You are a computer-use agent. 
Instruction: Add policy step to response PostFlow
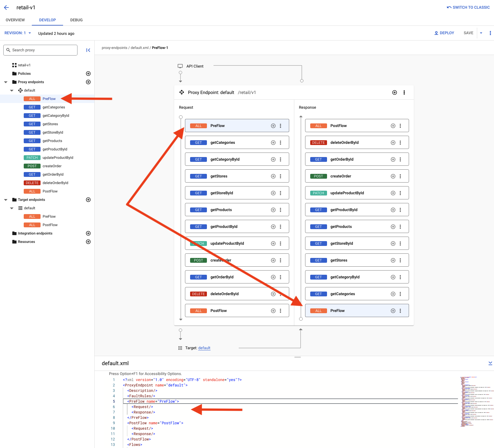click(x=393, y=126)
